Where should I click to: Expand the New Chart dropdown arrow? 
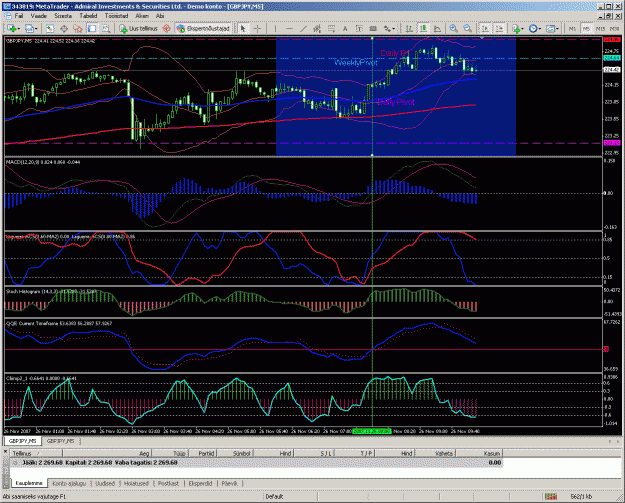[18, 29]
